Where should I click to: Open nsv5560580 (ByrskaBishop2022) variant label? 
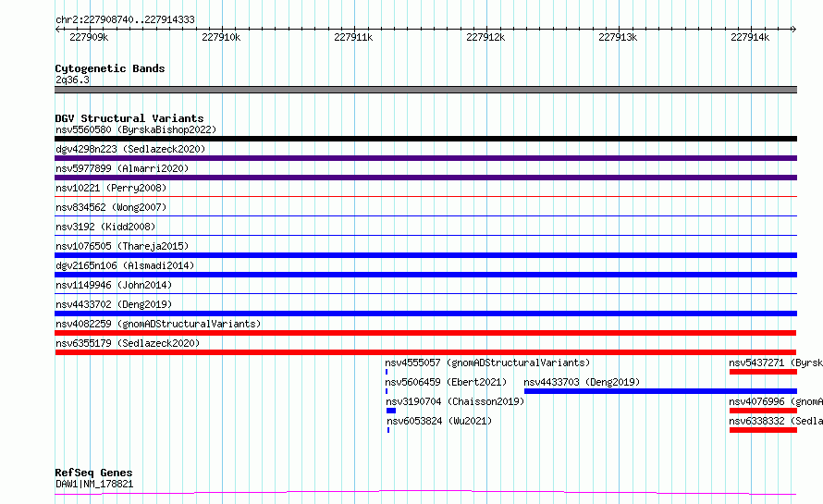(x=136, y=129)
